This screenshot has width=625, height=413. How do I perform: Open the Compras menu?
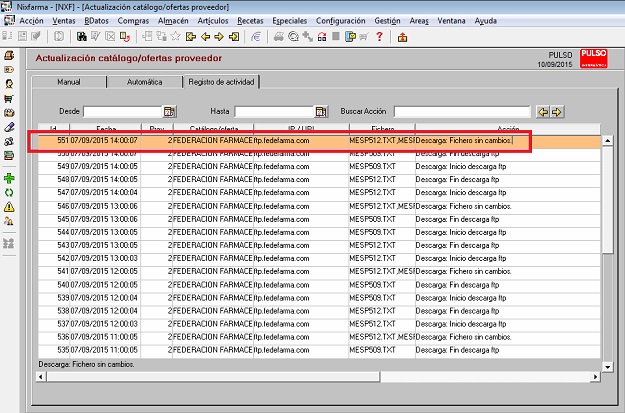[x=133, y=21]
